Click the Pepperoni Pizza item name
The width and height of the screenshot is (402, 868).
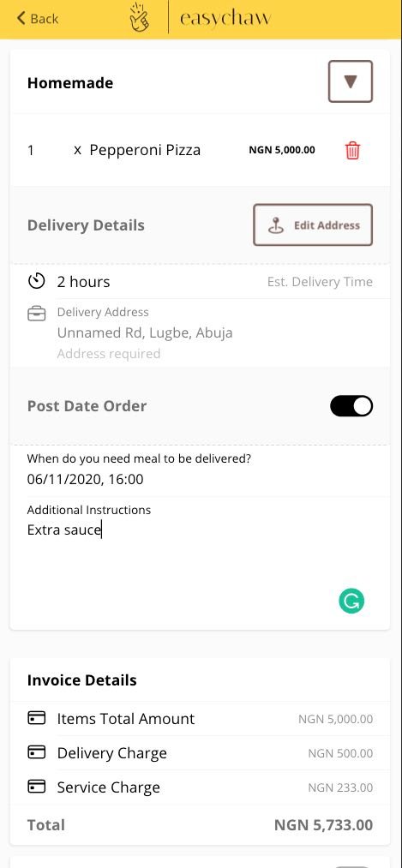pyautogui.click(x=145, y=150)
